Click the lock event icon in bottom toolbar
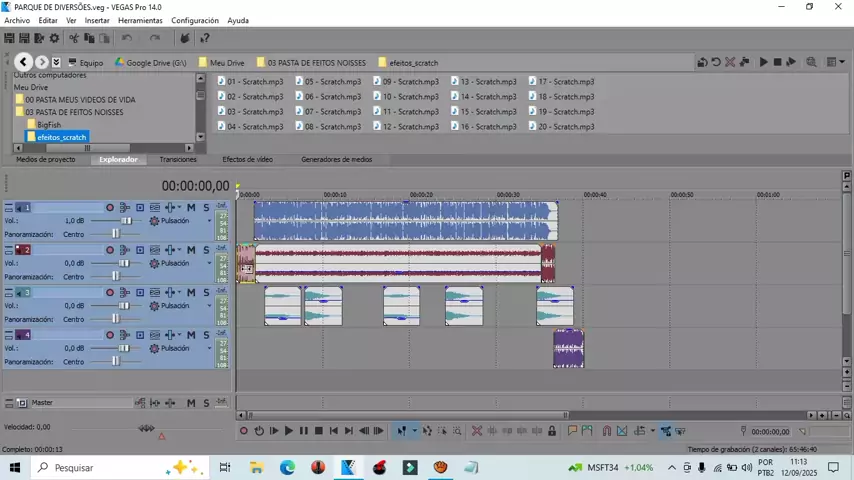 551,431
